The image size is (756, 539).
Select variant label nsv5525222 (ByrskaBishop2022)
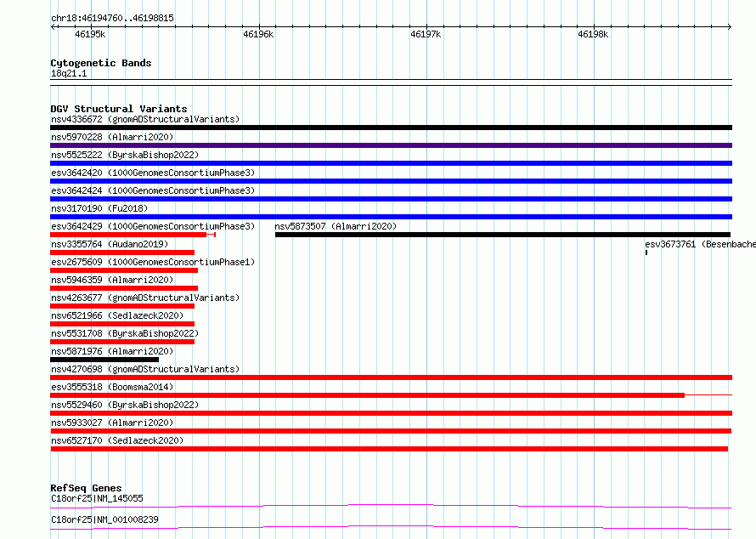click(125, 155)
